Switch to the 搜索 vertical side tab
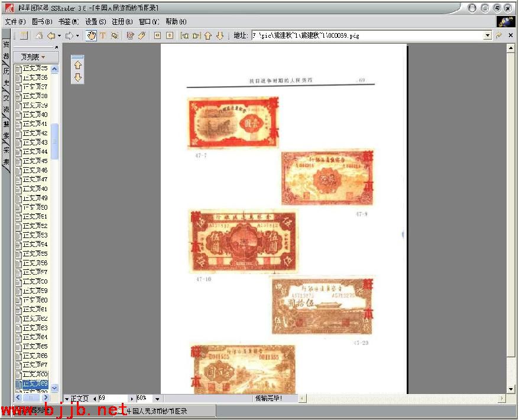The width and height of the screenshot is (519, 420). [6, 129]
